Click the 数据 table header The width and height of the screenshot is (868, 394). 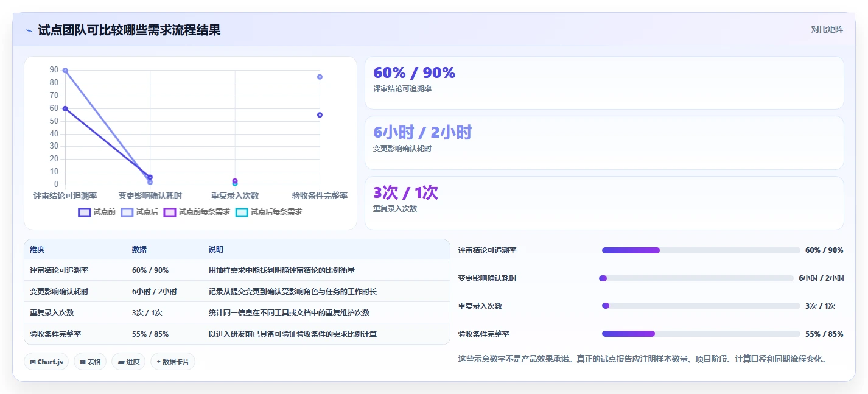pyautogui.click(x=139, y=250)
